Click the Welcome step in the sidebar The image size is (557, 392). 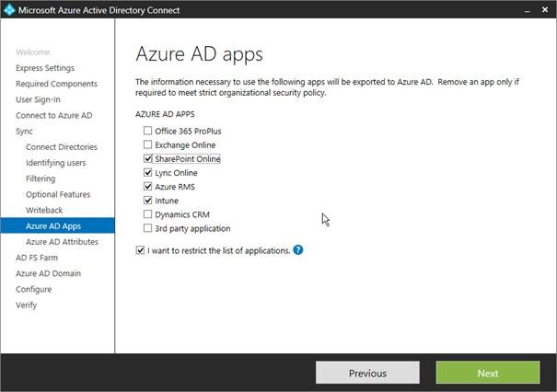[32, 52]
